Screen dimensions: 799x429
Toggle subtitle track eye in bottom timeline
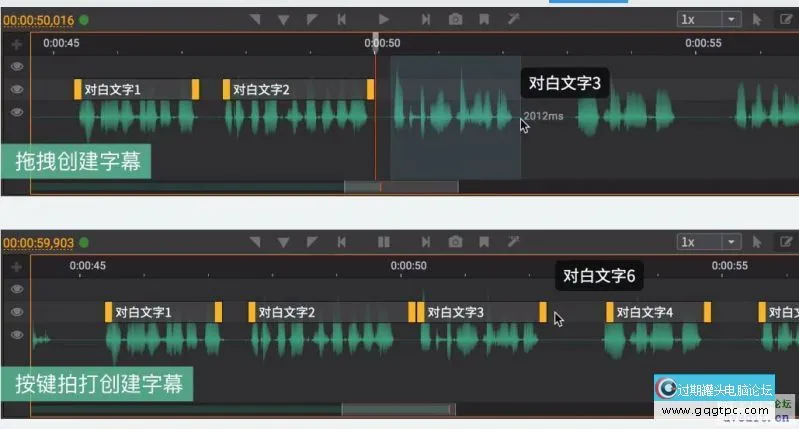(16, 313)
